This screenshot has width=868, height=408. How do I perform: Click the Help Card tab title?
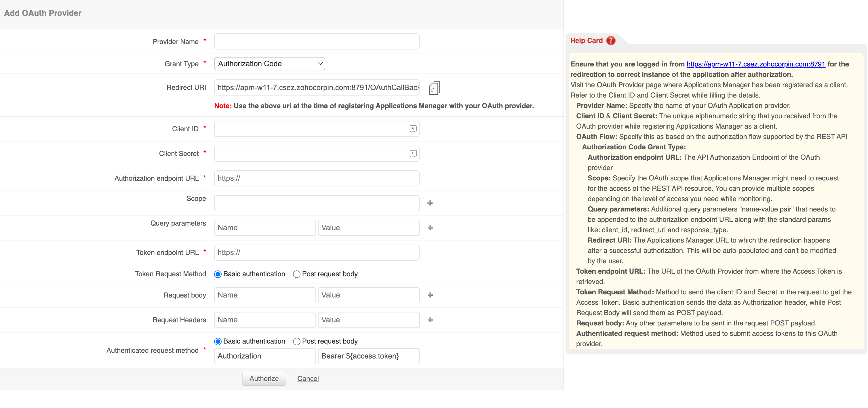[586, 41]
